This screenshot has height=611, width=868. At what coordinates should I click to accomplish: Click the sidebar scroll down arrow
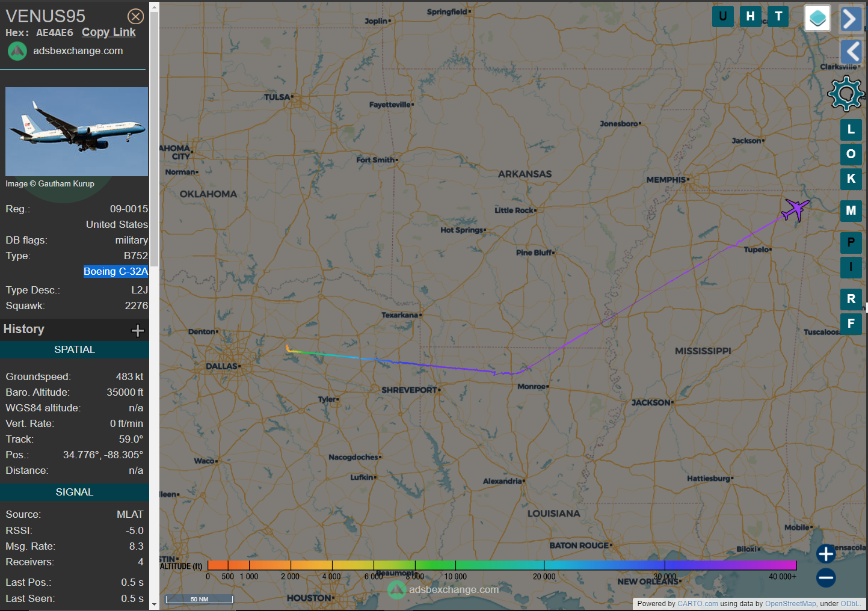[154, 604]
